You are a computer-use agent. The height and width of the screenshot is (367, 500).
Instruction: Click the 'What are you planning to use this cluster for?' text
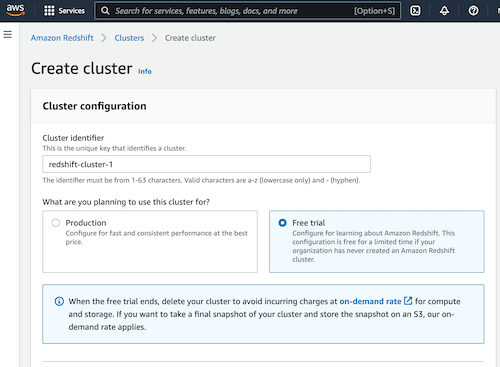[126, 202]
